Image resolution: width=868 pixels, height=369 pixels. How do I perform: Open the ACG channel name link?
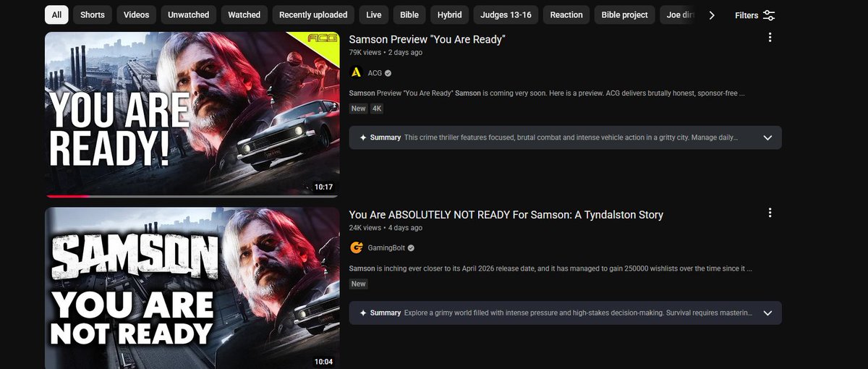[375, 73]
